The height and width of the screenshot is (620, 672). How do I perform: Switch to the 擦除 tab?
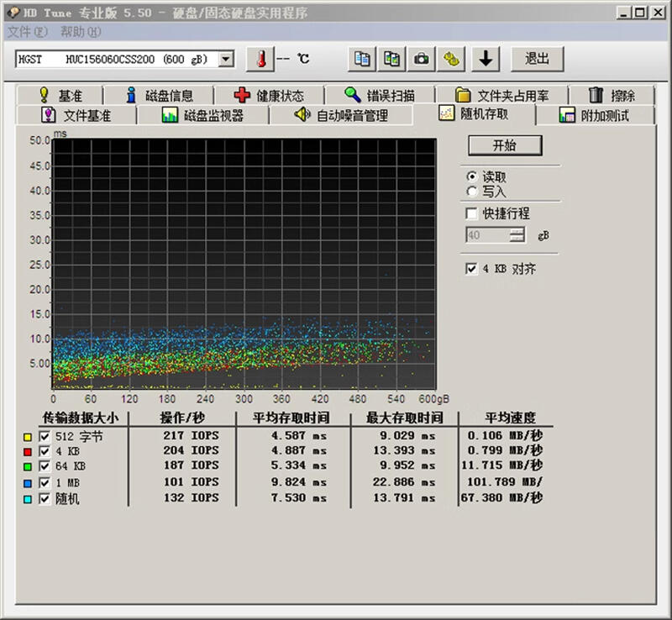tap(612, 95)
